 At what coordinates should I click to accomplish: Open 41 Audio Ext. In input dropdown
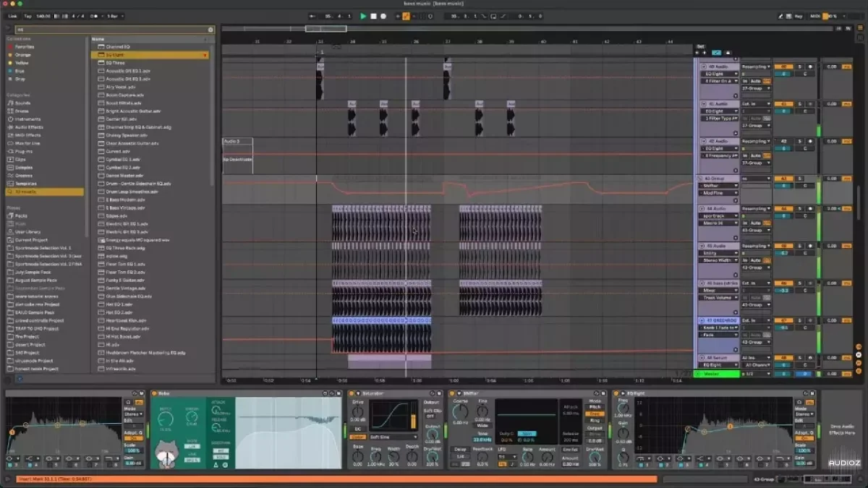point(756,104)
